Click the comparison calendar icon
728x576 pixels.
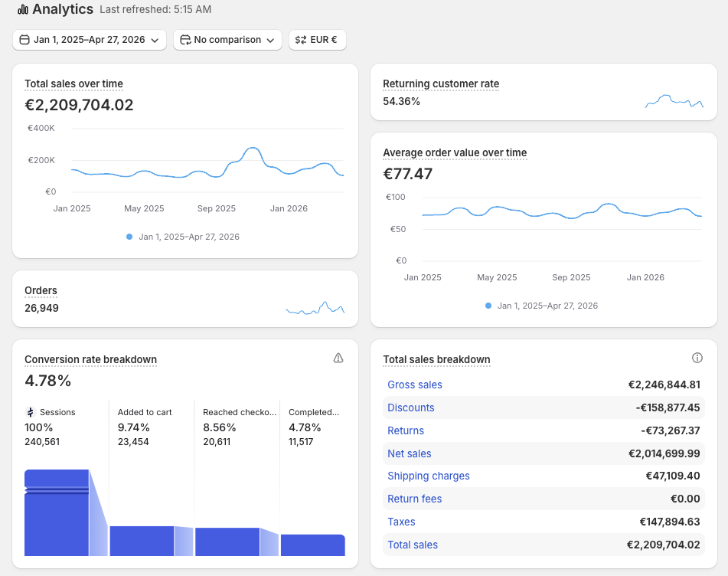(x=185, y=40)
